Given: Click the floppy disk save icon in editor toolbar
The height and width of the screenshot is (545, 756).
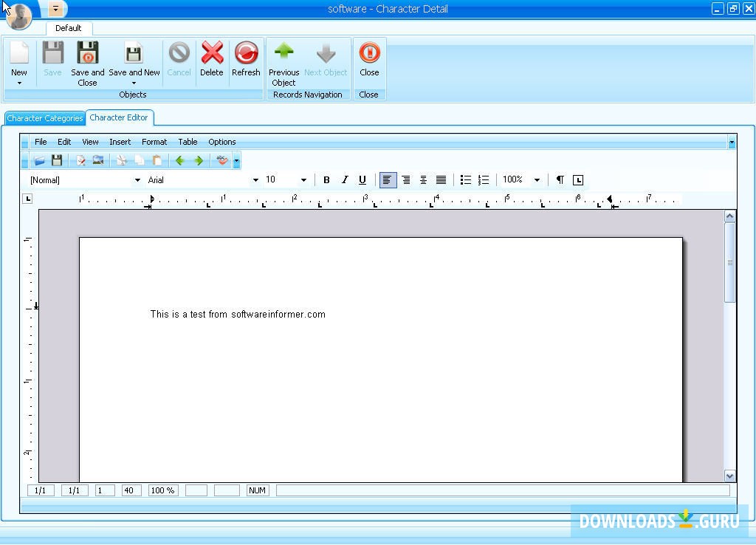Looking at the screenshot, I should [x=57, y=160].
